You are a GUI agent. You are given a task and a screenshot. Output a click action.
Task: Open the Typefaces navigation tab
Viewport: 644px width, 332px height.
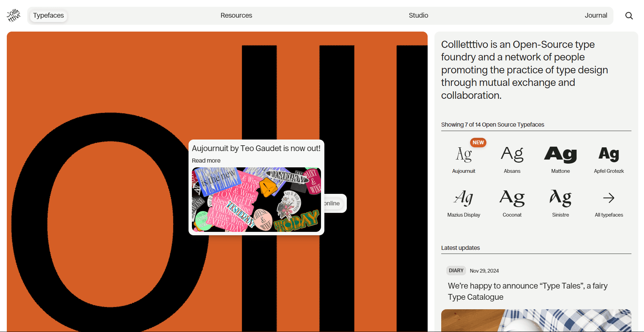49,16
